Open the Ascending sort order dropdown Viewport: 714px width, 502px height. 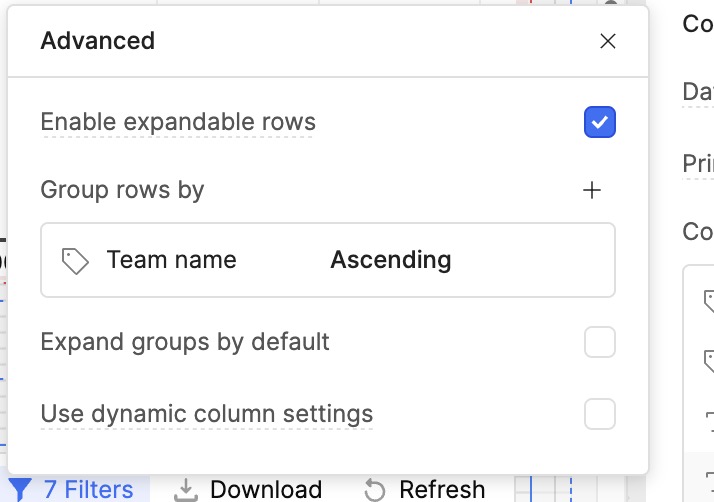391,261
